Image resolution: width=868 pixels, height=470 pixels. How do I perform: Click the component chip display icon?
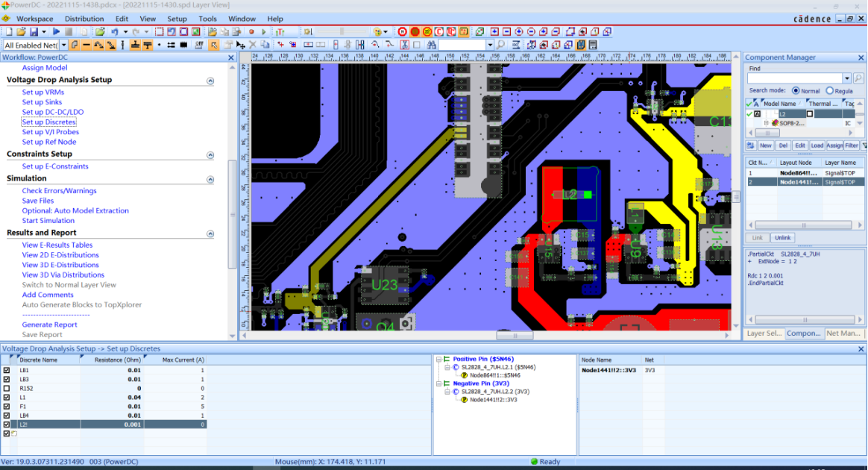(183, 45)
